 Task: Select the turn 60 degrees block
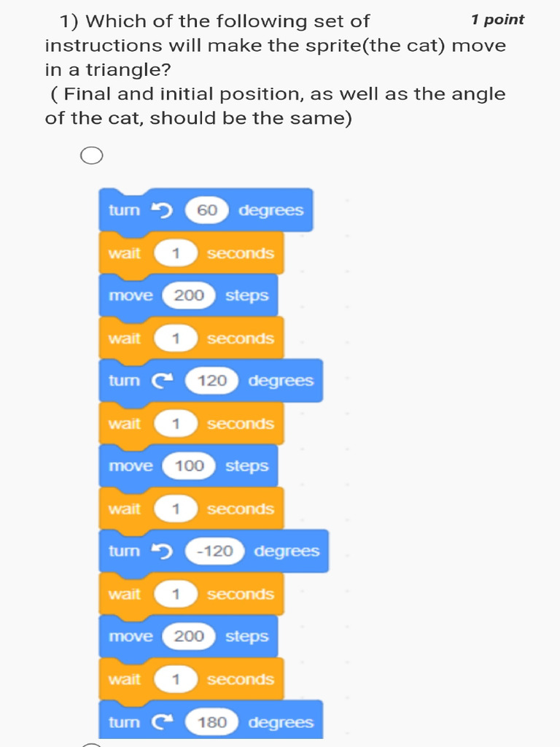click(124, 211)
